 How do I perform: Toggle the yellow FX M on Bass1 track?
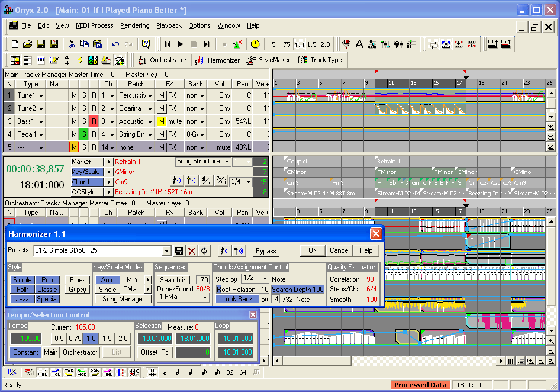tap(162, 121)
